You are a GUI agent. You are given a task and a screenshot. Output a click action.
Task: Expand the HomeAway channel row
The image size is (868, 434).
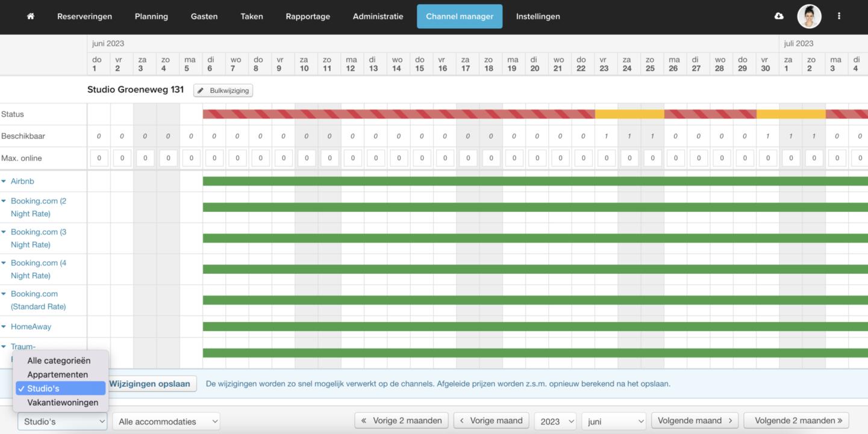(x=30, y=327)
